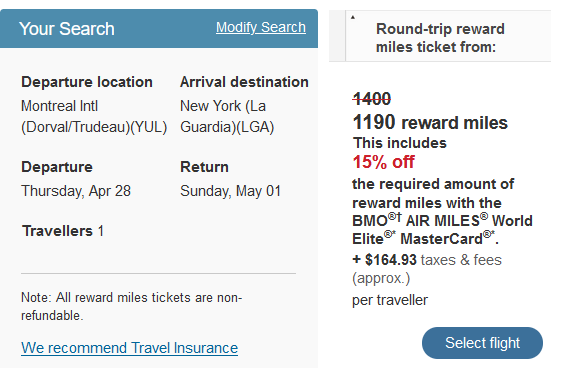Select flight with the blue button

[482, 343]
